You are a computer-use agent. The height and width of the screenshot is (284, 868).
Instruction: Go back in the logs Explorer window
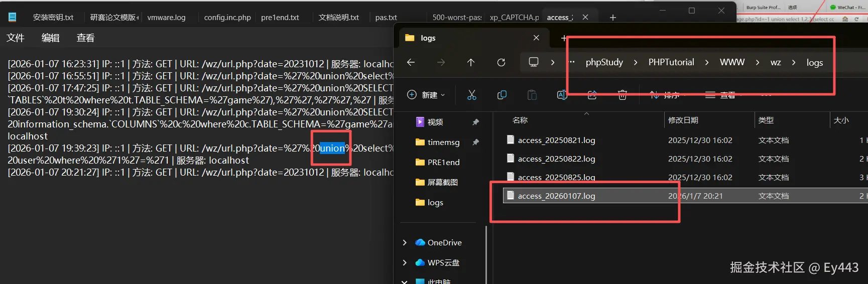pos(411,62)
